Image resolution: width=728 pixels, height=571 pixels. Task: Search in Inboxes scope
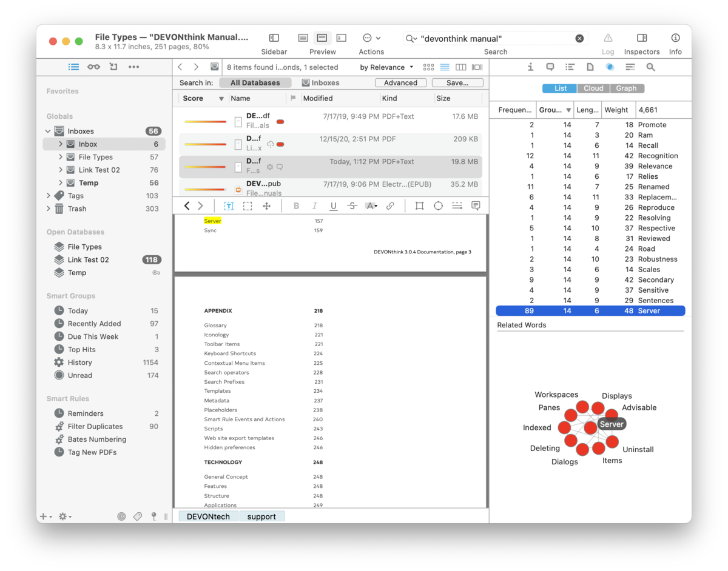tap(321, 83)
